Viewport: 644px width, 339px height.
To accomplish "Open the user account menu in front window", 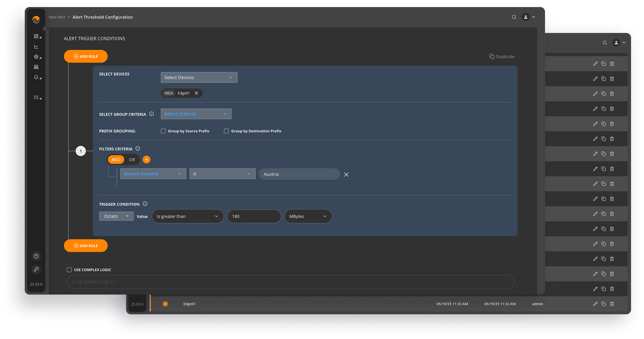I will point(529,17).
